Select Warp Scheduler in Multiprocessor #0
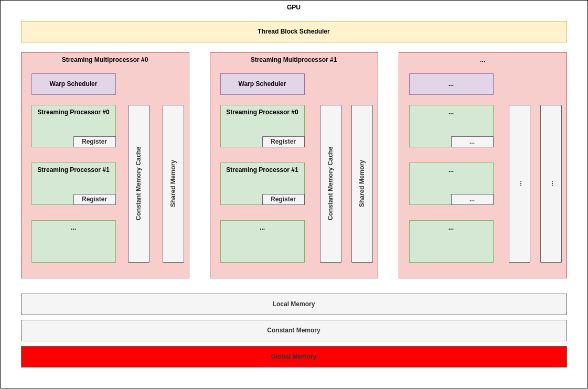 click(x=73, y=84)
